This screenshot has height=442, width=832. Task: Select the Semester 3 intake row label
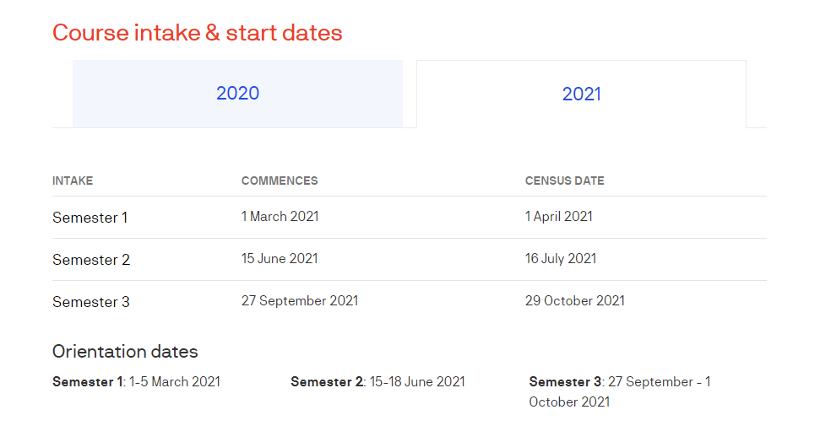91,301
